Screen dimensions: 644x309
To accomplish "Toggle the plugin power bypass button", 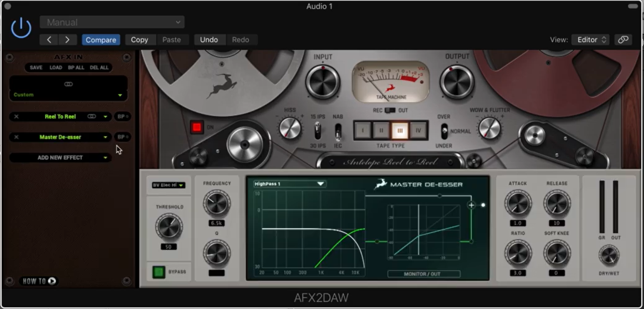I will click(21, 28).
